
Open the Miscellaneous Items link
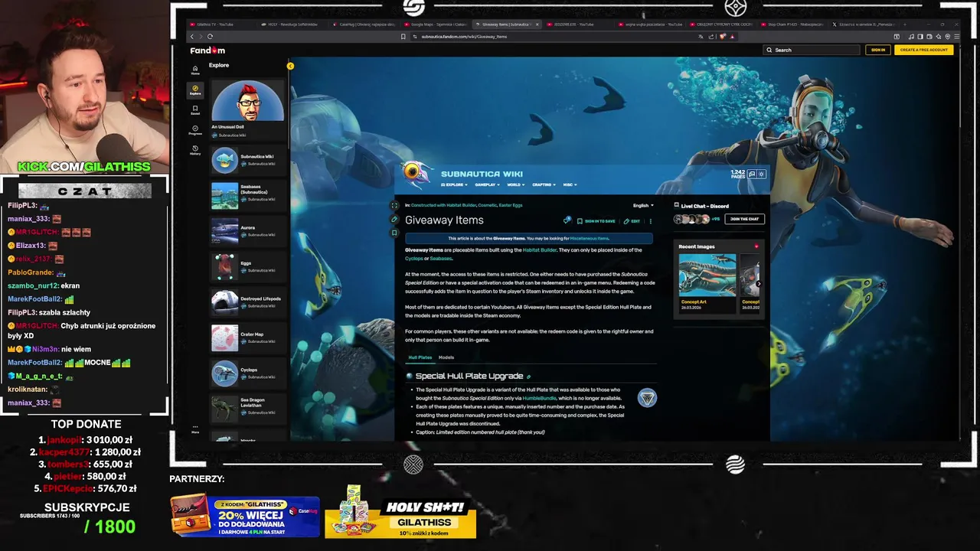pos(589,239)
